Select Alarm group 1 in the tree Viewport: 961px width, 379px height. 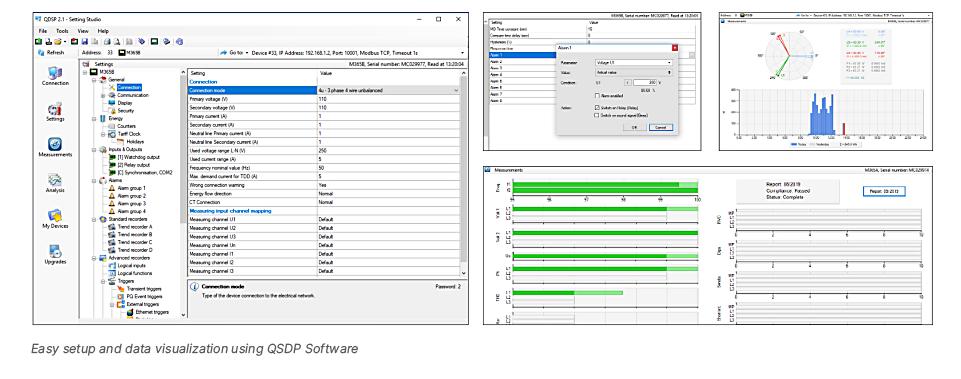127,188
